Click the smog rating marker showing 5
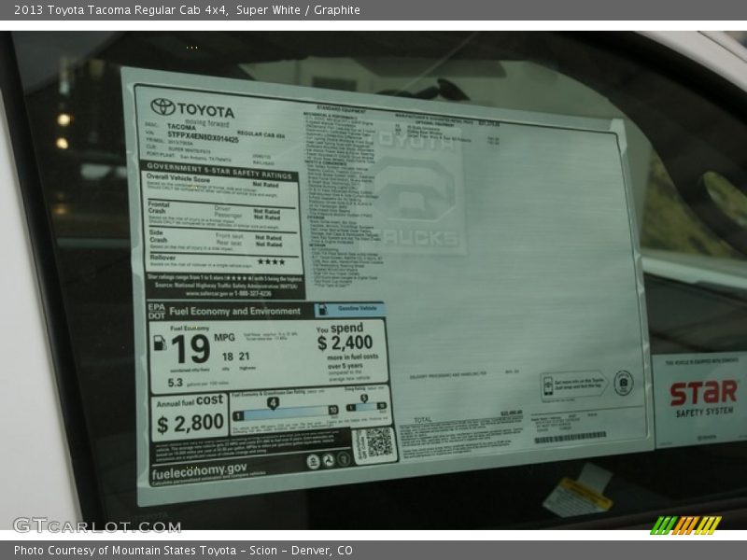 pyautogui.click(x=364, y=399)
